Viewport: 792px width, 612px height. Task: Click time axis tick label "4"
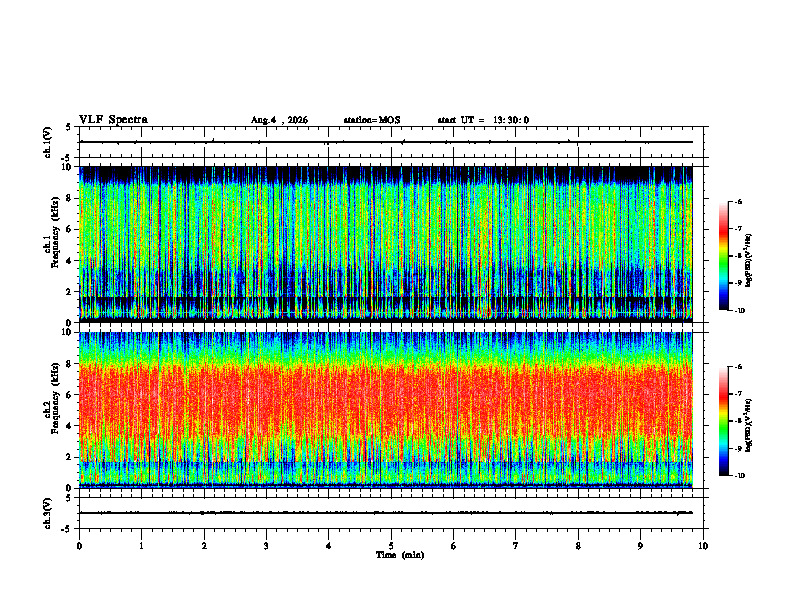pyautogui.click(x=329, y=546)
